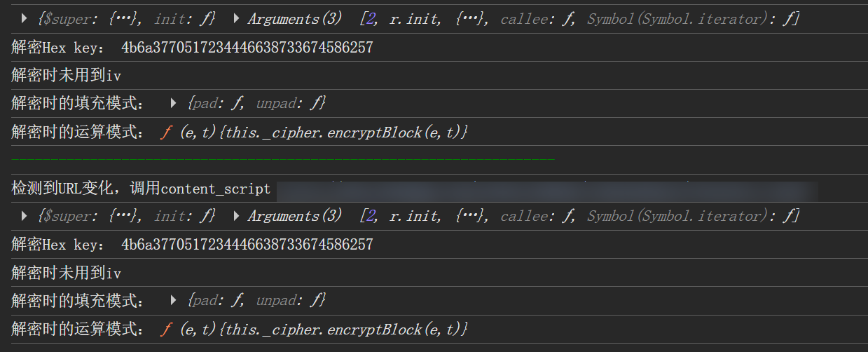868x352 pixels.
Task: Expand the {$super, init} object in the first log
Action: [x=25, y=20]
